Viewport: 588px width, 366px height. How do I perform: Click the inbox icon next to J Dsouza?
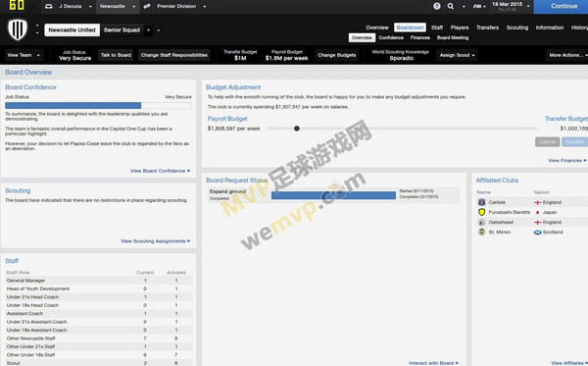pyautogui.click(x=48, y=7)
